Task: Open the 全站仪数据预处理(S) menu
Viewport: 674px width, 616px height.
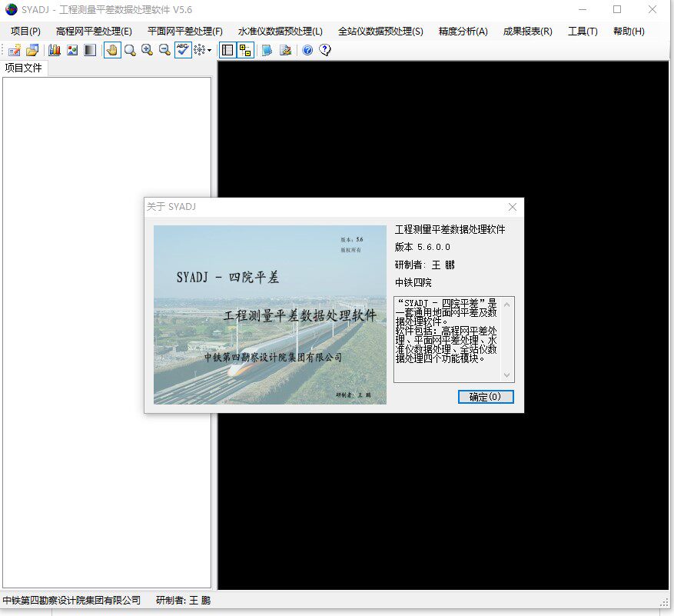Action: pos(380,32)
